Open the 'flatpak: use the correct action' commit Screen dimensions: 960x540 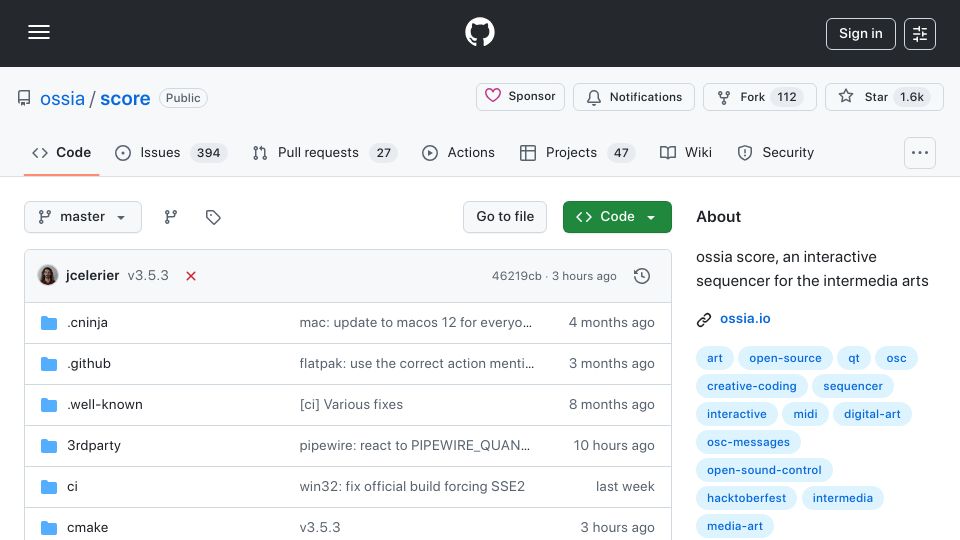417,364
